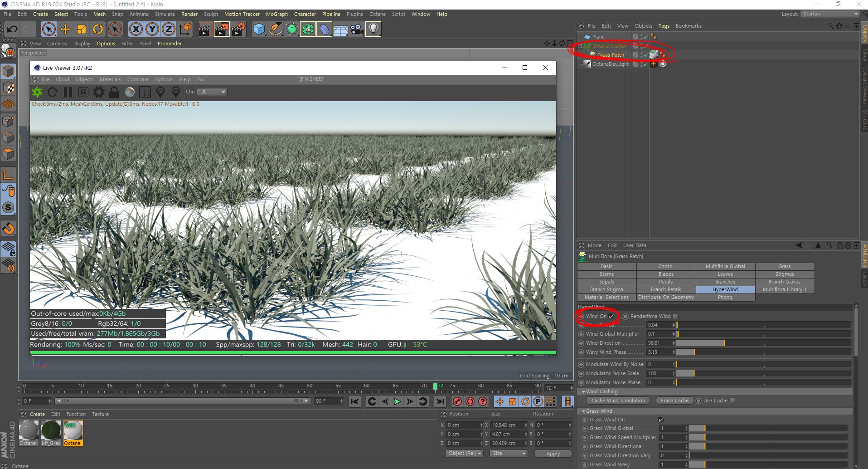This screenshot has height=469, width=868.
Task: Click the Apply button
Action: pos(553,454)
